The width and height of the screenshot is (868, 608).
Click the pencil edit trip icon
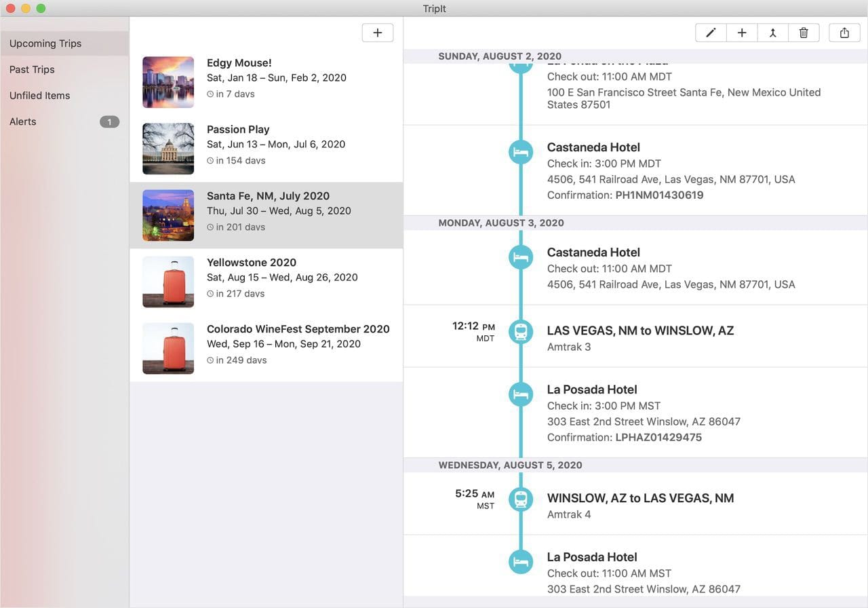point(711,33)
